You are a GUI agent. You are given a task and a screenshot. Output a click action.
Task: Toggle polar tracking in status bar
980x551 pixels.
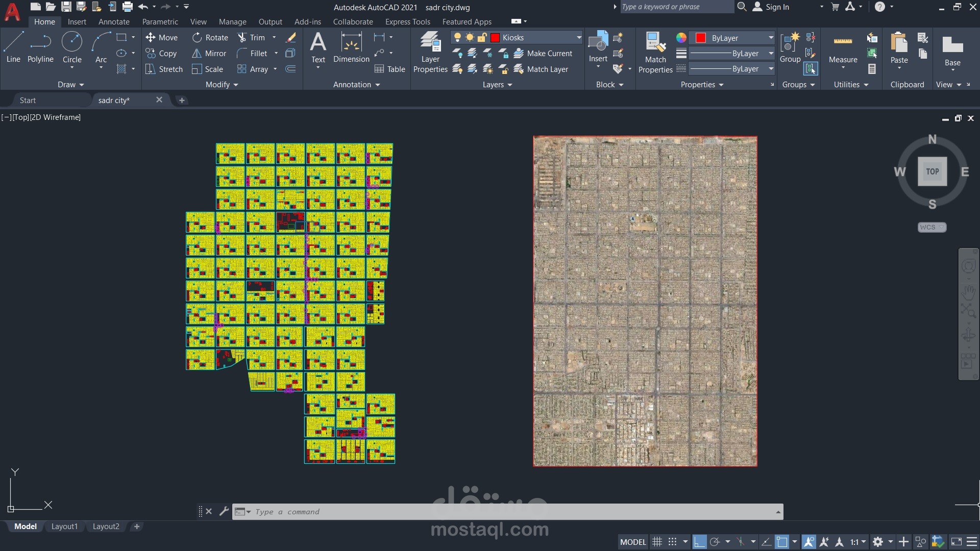(x=715, y=542)
